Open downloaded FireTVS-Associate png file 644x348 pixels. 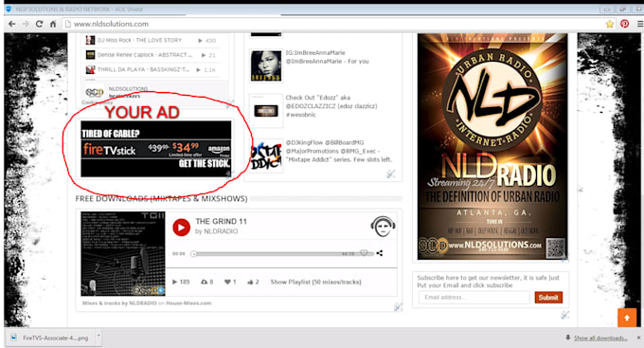point(50,338)
